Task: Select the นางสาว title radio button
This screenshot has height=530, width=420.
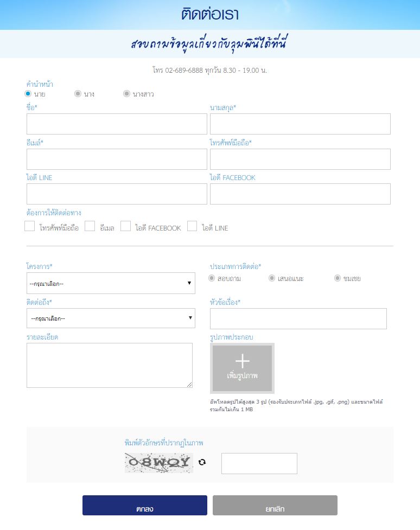Action: click(x=126, y=93)
